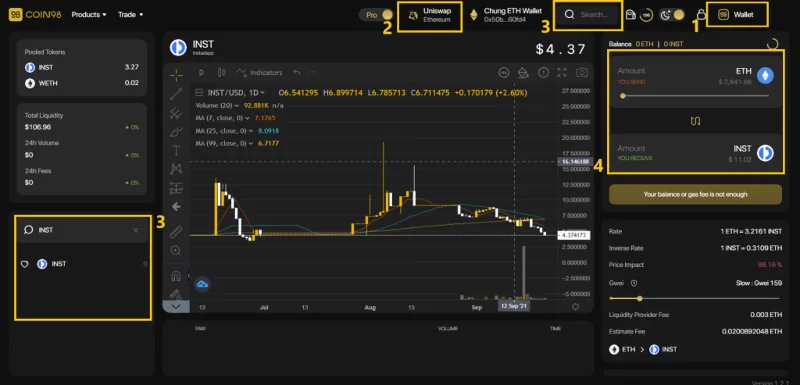Image resolution: width=800 pixels, height=385 pixels.
Task: Enter fullscreen chart mode
Action: click(562, 72)
